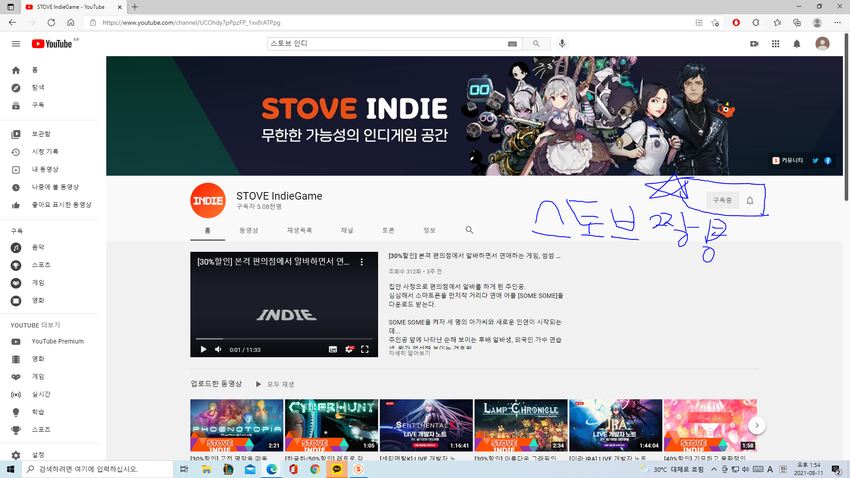Switch to the 채널 channel tab
The image size is (850, 478).
pos(347,231)
